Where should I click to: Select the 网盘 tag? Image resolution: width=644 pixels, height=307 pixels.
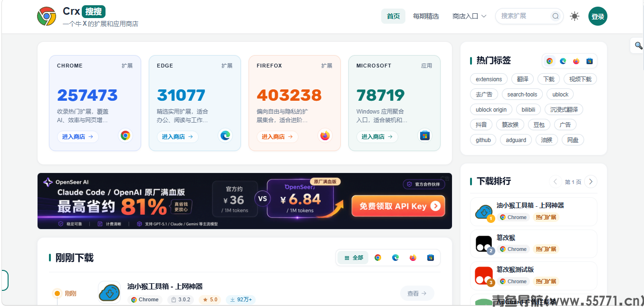point(573,140)
